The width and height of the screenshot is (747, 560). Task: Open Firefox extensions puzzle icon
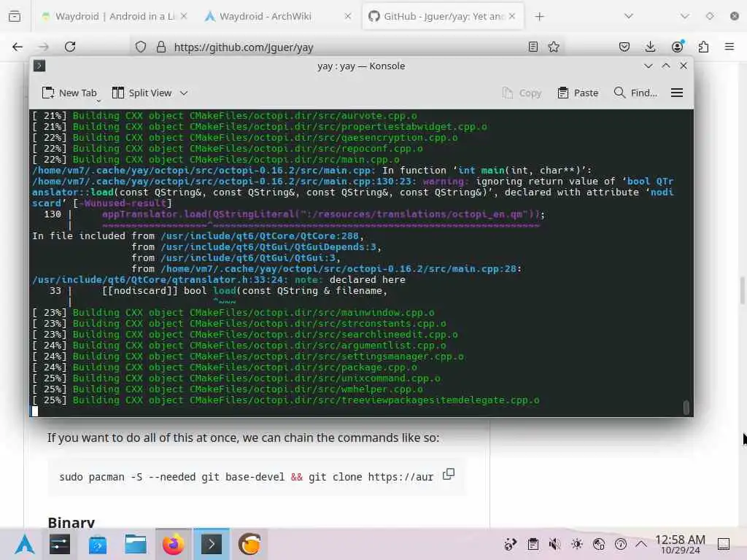click(703, 47)
